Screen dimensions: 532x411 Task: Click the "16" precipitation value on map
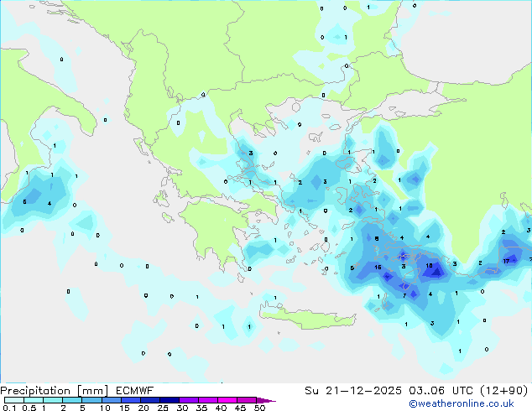378,268
